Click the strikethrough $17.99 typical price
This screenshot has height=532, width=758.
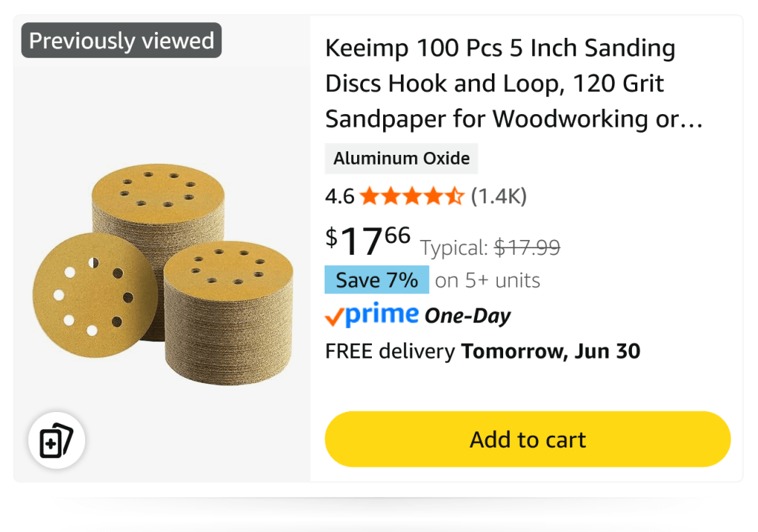tap(527, 247)
